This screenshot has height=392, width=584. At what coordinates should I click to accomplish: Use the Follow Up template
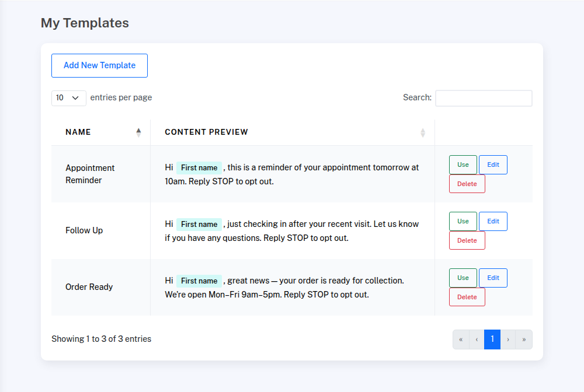pyautogui.click(x=463, y=222)
